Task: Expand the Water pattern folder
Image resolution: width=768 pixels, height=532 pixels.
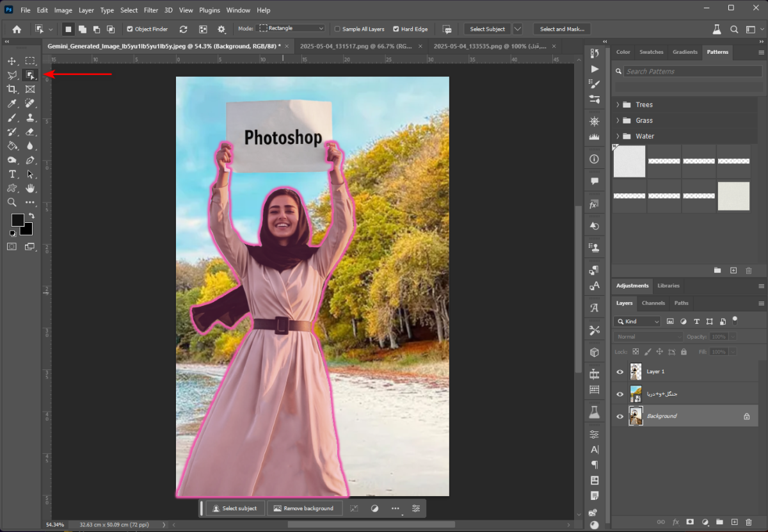Action: (x=618, y=136)
